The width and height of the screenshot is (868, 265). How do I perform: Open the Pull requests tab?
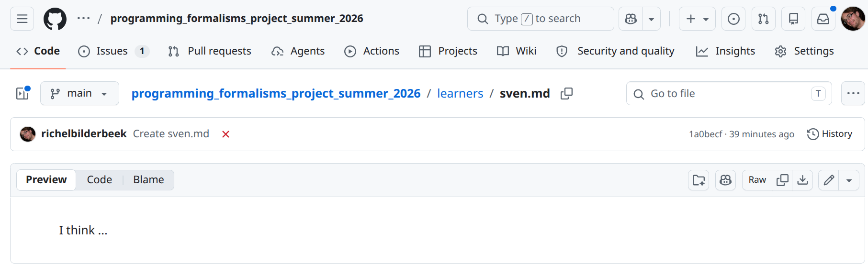coord(210,51)
